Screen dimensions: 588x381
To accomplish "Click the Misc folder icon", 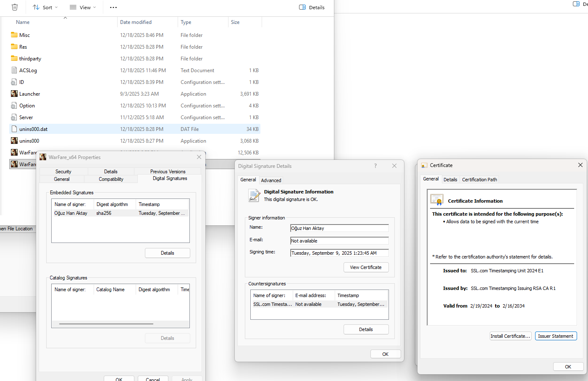I will pyautogui.click(x=14, y=35).
